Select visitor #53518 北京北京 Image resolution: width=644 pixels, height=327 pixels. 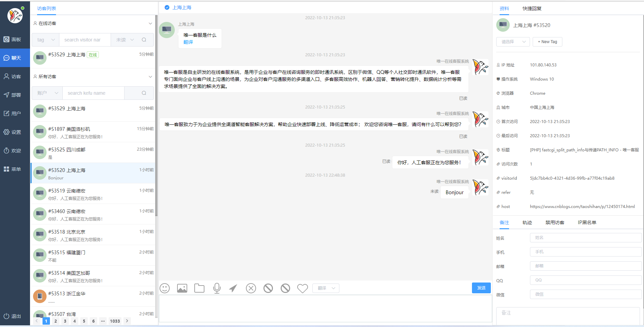tap(93, 235)
